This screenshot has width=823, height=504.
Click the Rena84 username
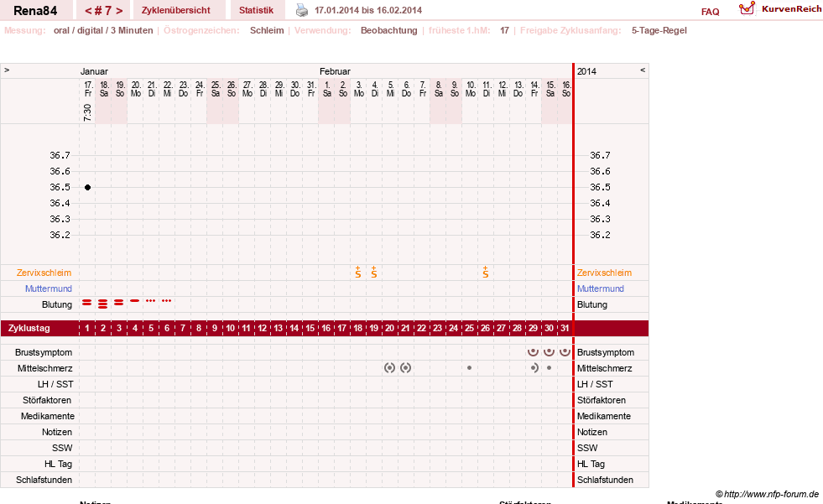click(35, 11)
